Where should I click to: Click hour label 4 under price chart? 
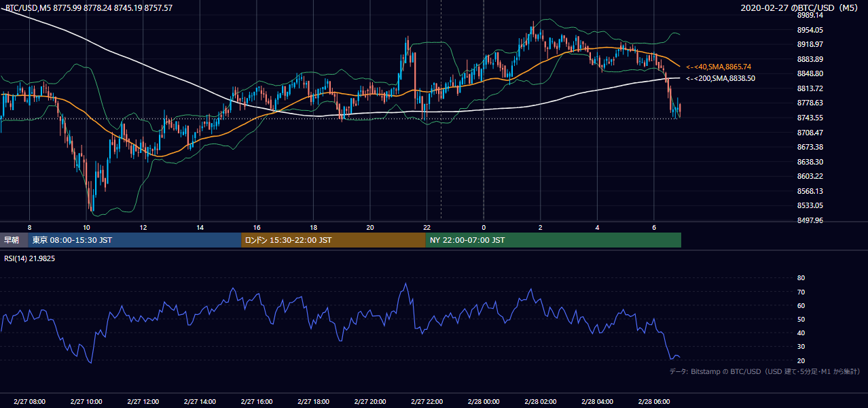pos(597,227)
